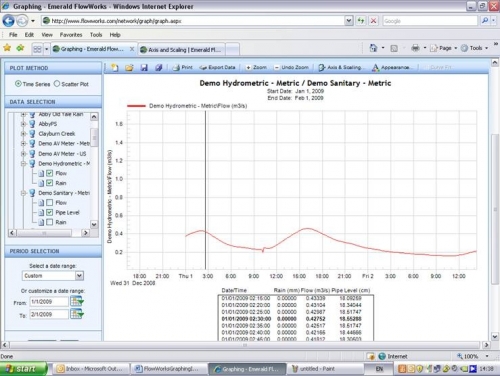Click the Clayburn Creek station icon
The width and height of the screenshot is (500, 376).
tap(32, 134)
